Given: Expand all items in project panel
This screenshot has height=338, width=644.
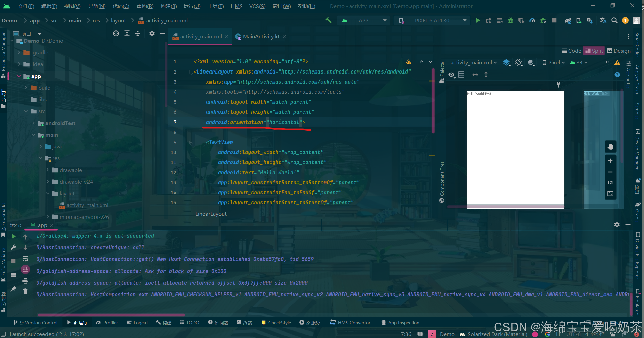Looking at the screenshot, I should point(127,33).
